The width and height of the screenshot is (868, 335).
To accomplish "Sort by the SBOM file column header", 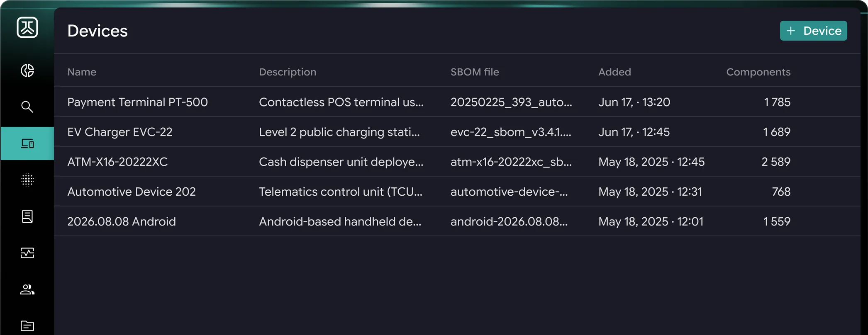I will pos(475,72).
